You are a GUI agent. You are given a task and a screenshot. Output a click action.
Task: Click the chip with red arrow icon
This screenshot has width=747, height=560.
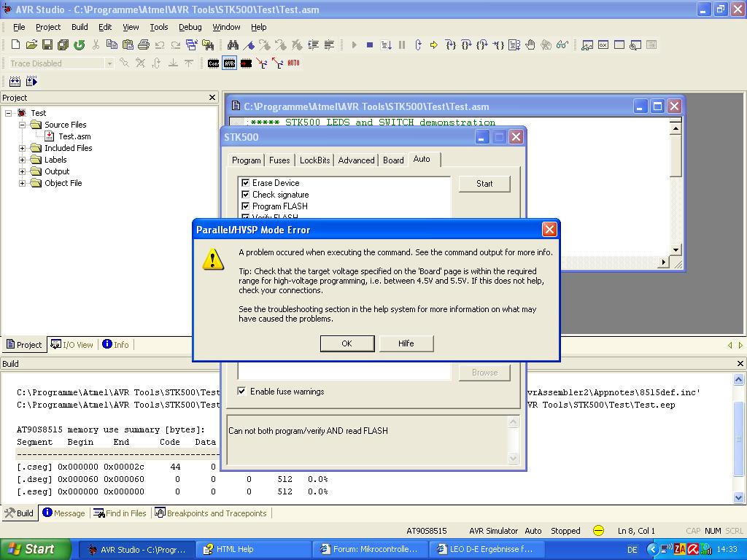[x=246, y=63]
